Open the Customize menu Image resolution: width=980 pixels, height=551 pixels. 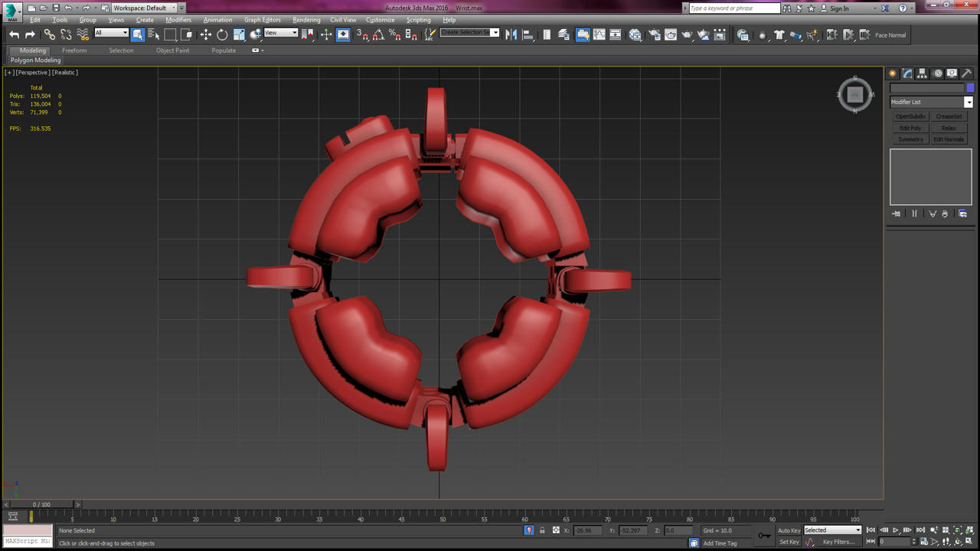(x=380, y=20)
